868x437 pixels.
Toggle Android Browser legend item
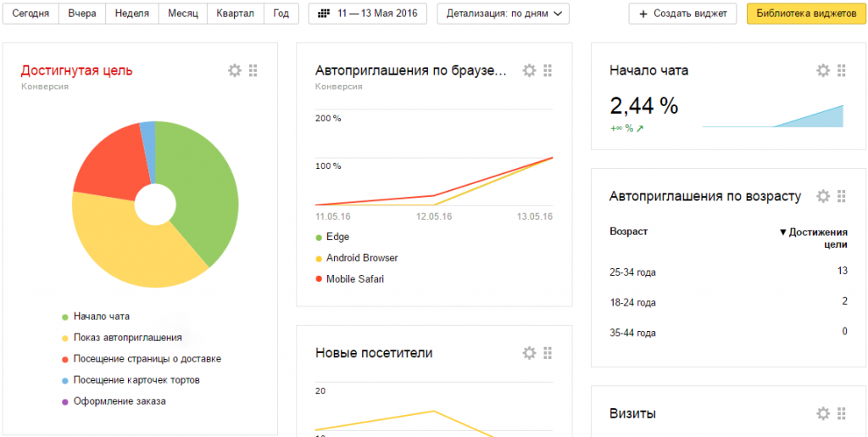pyautogui.click(x=361, y=258)
